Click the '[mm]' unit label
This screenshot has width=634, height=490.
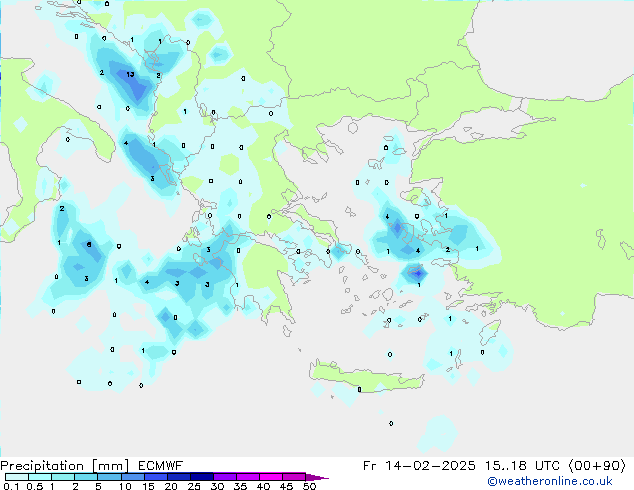coord(110,466)
